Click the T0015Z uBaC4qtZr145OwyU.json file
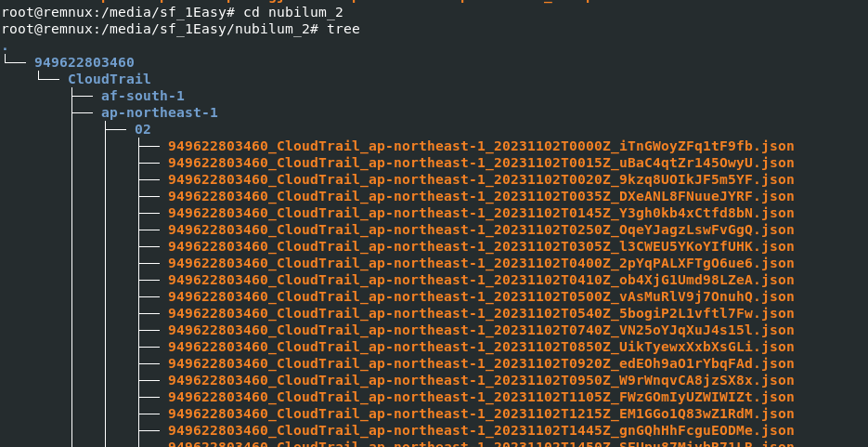This screenshot has width=868, height=447. tap(481, 163)
